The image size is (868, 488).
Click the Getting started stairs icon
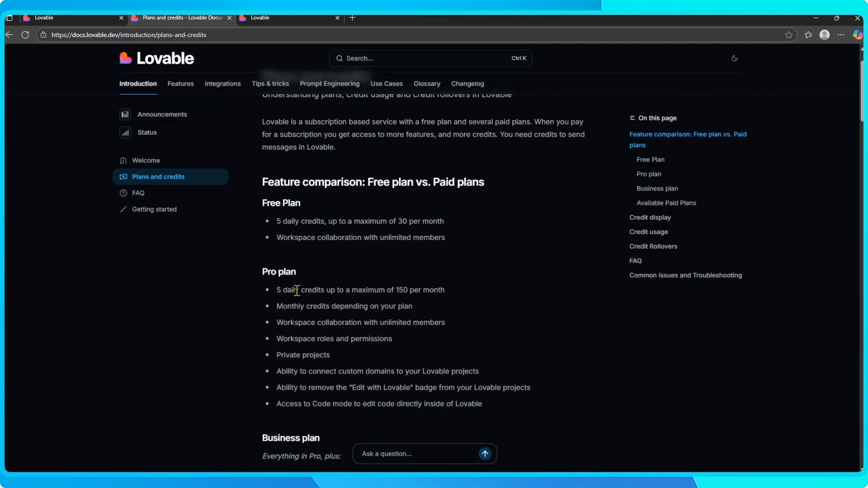tap(123, 209)
